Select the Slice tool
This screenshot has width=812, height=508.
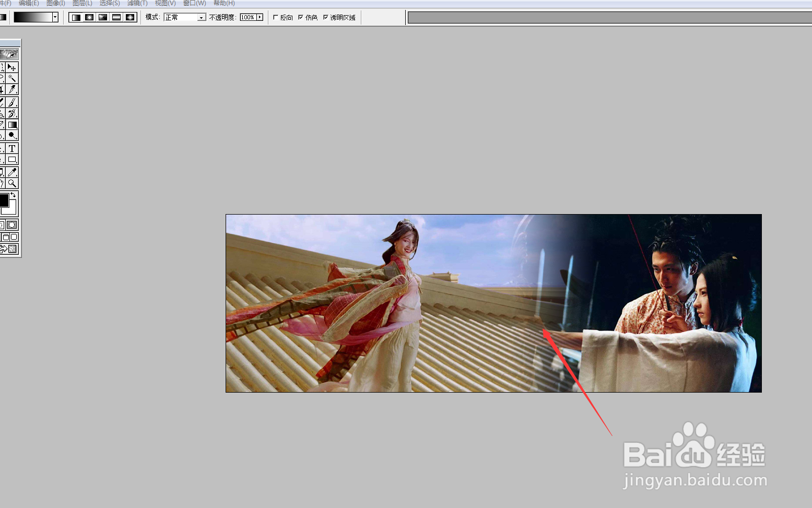pyautogui.click(x=12, y=89)
